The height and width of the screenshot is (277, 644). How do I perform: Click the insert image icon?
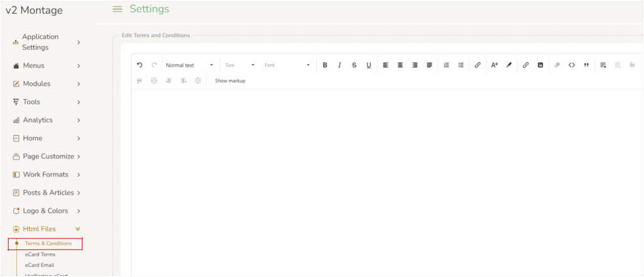pyautogui.click(x=540, y=65)
